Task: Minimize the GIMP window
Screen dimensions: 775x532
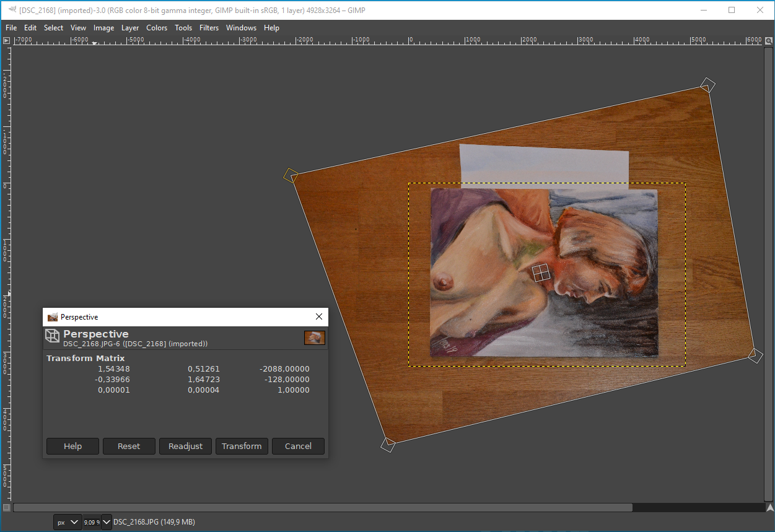Action: 704,10
